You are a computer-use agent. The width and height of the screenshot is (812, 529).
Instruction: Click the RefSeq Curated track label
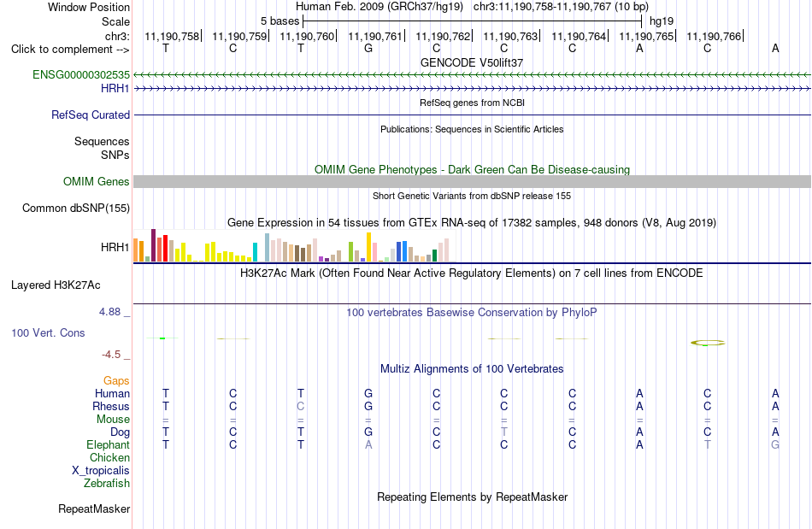[90, 115]
